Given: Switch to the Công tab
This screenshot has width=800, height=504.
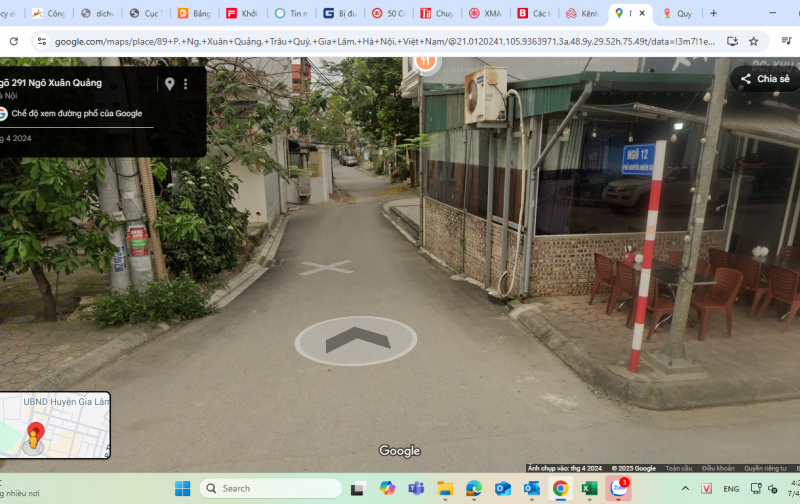Looking at the screenshot, I should (49, 13).
